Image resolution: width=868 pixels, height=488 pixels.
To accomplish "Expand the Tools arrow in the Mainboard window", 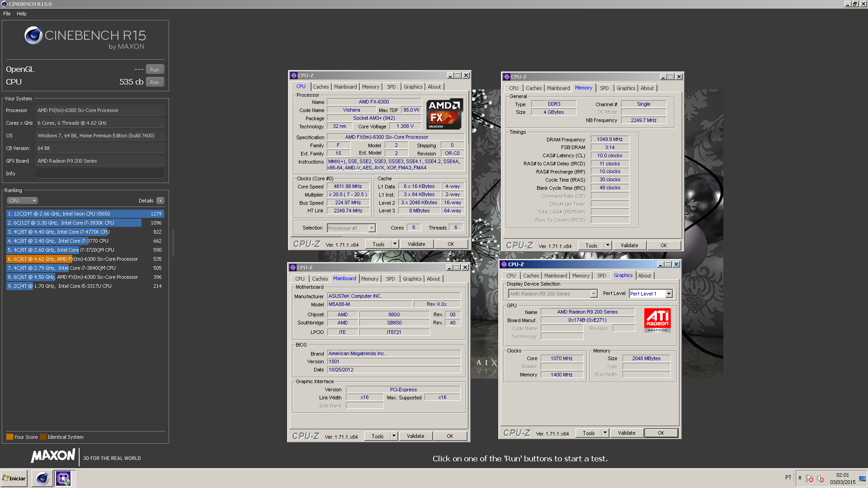I will click(393, 436).
